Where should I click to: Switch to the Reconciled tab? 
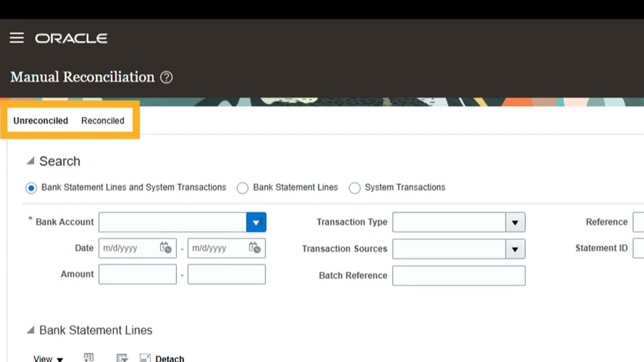tap(103, 121)
